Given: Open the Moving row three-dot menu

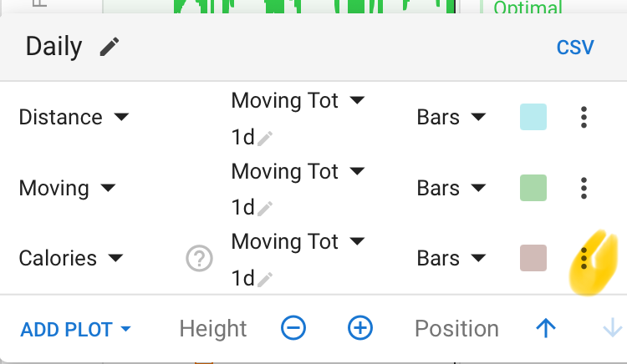Looking at the screenshot, I should [584, 188].
